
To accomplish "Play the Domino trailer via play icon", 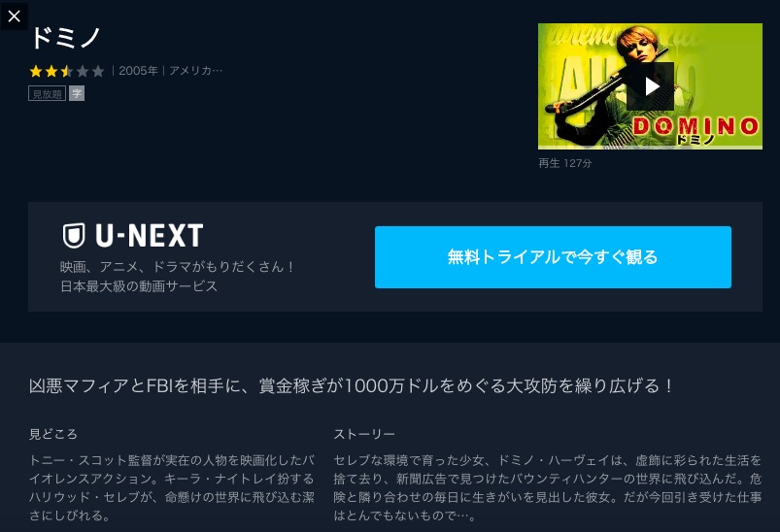I will tap(650, 86).
